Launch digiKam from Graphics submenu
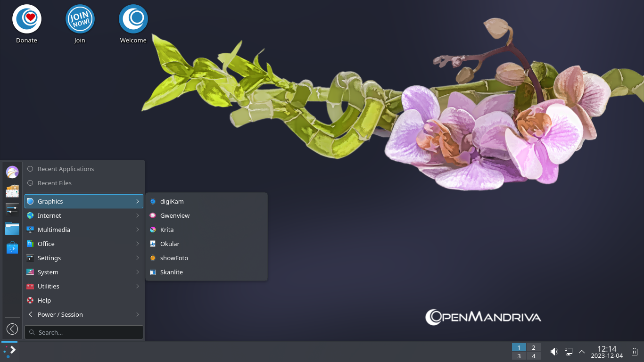Image resolution: width=644 pixels, height=362 pixels. 206,201
